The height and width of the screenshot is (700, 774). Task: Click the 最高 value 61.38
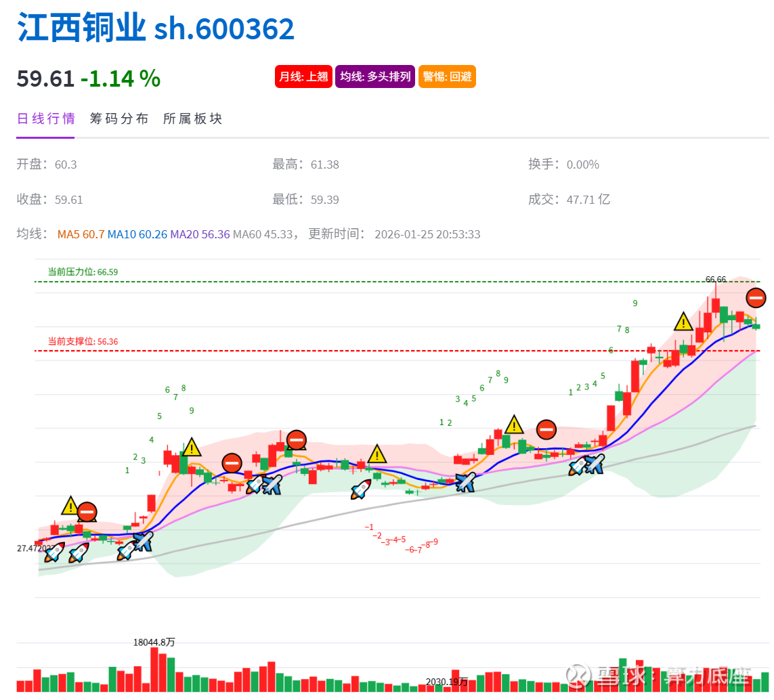coord(325,165)
